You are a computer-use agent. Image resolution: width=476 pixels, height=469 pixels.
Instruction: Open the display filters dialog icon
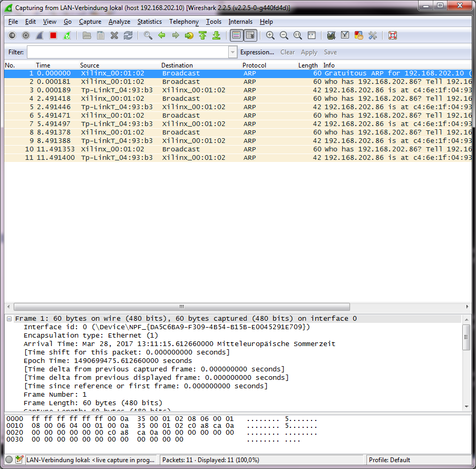[x=345, y=35]
